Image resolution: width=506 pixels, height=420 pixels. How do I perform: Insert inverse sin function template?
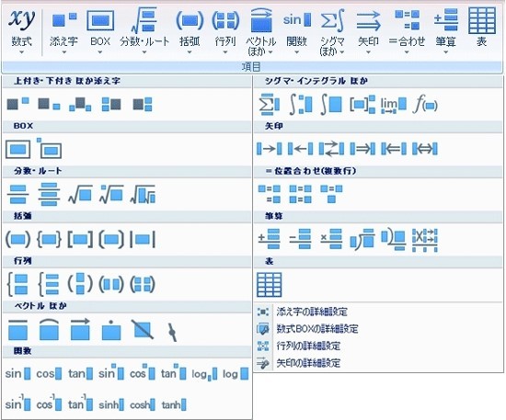pos(17,403)
